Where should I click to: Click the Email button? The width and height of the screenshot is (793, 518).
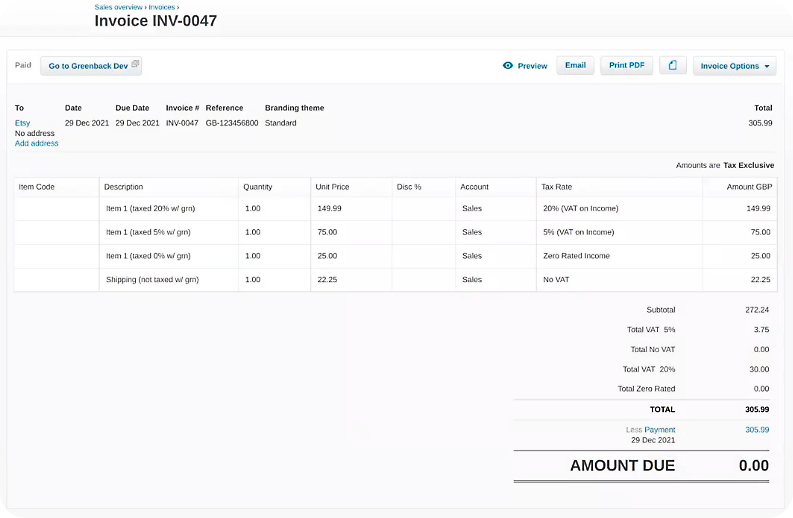575,66
